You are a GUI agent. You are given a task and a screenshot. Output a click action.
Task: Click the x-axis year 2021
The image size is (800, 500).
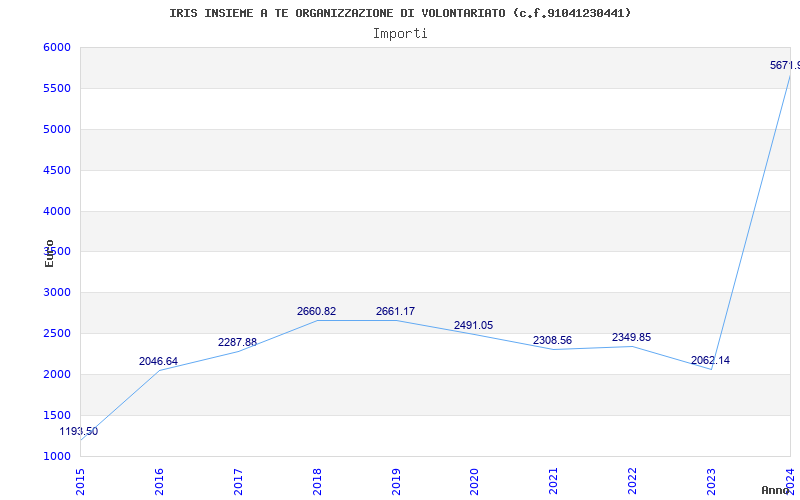(554, 482)
